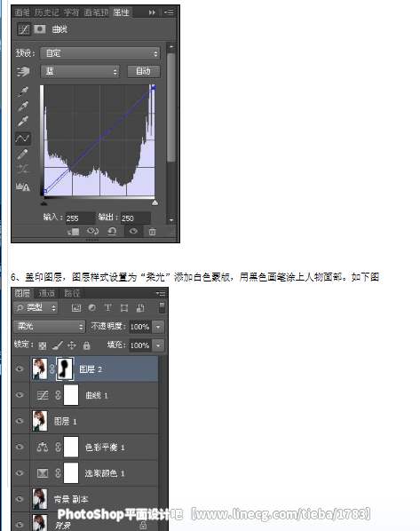This screenshot has height=531, width=420.
Task: Select the 图层 1 layer thumbnail
Action: point(40,421)
